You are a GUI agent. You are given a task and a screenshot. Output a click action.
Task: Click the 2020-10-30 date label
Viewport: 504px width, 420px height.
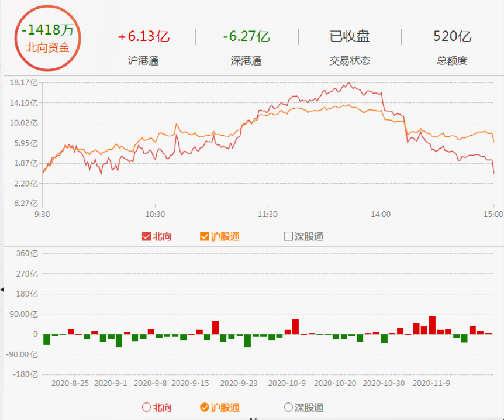[384, 383]
